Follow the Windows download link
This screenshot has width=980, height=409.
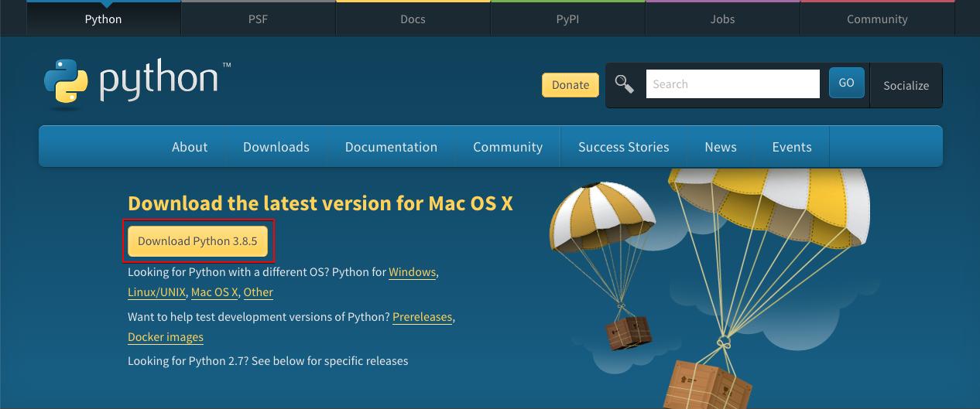tap(413, 272)
